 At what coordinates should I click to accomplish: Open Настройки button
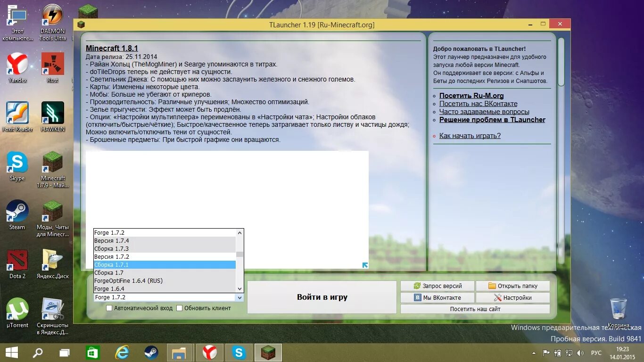pyautogui.click(x=513, y=298)
